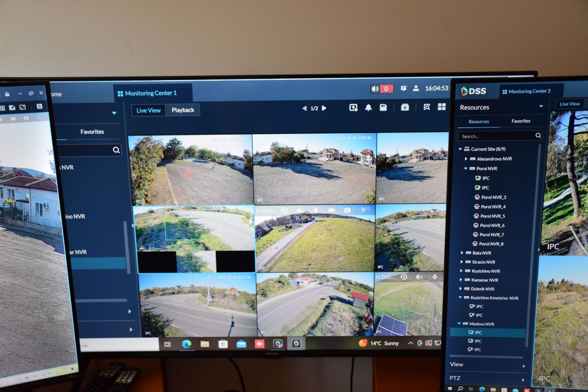Start local recording on the middle video
588x392 pixels.
[x=331, y=210]
